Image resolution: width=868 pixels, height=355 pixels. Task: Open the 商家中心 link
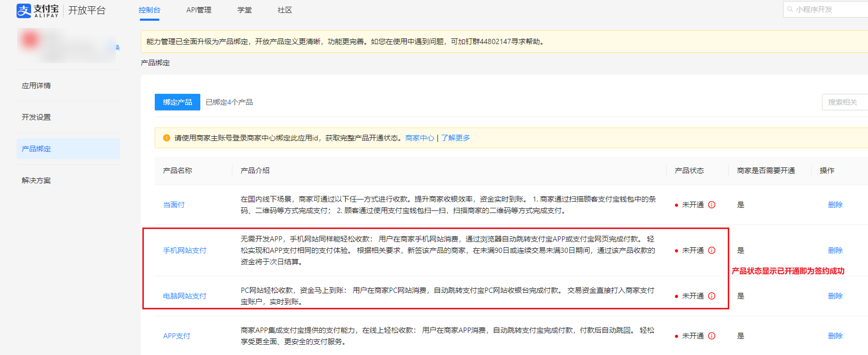(420, 138)
